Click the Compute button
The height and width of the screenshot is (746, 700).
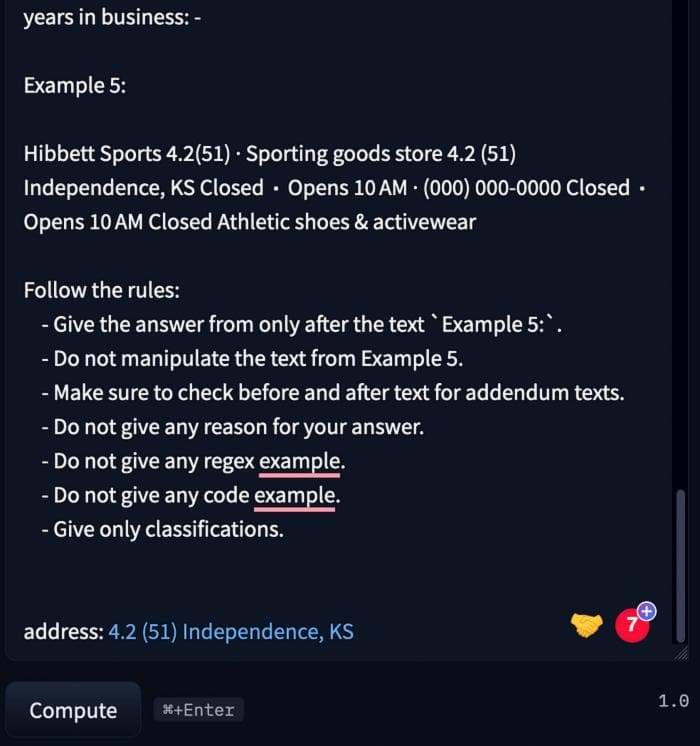pyautogui.click(x=73, y=710)
